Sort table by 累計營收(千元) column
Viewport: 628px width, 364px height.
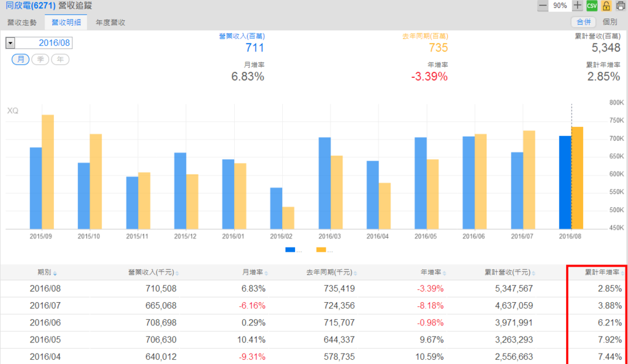(510, 273)
